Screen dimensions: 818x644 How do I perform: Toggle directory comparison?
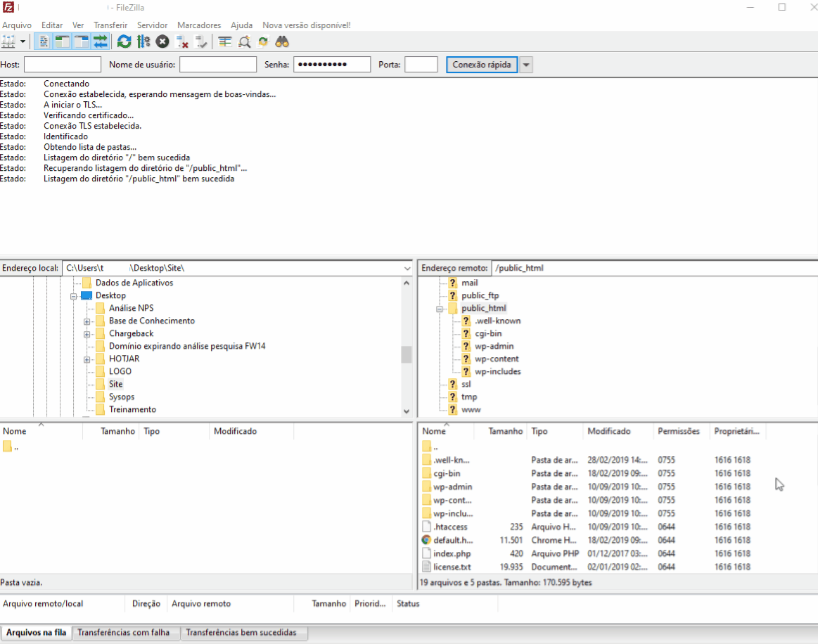244,41
